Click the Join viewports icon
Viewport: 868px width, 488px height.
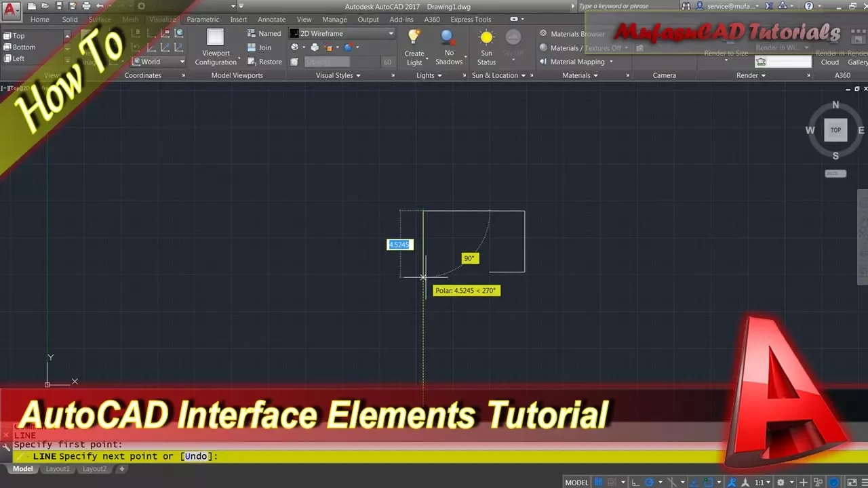point(251,47)
